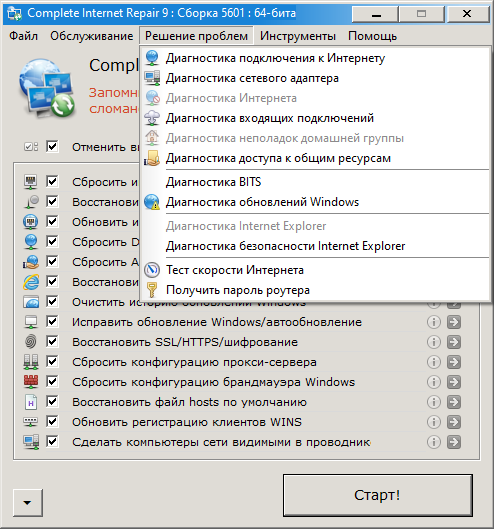
Task: Click the arrow icon beside Сбросить конфигурацию прокси-сервера
Action: point(454,362)
